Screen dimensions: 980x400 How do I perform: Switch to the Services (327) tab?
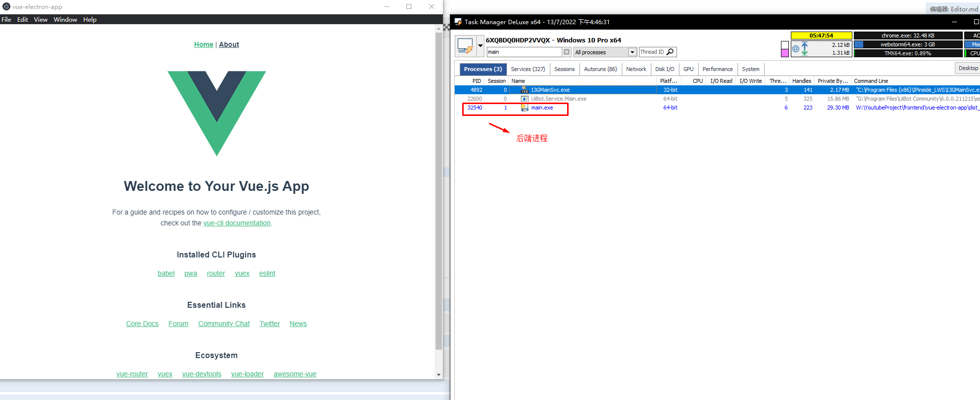tap(528, 69)
